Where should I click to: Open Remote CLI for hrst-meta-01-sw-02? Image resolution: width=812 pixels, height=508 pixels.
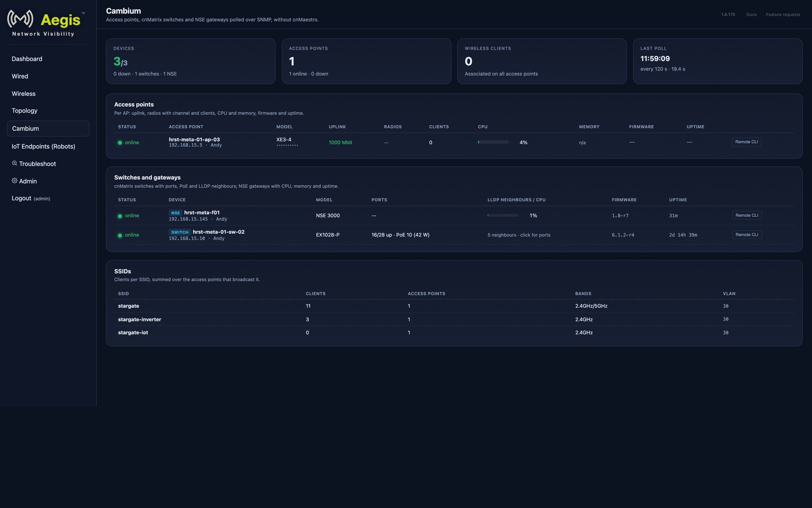pyautogui.click(x=747, y=235)
